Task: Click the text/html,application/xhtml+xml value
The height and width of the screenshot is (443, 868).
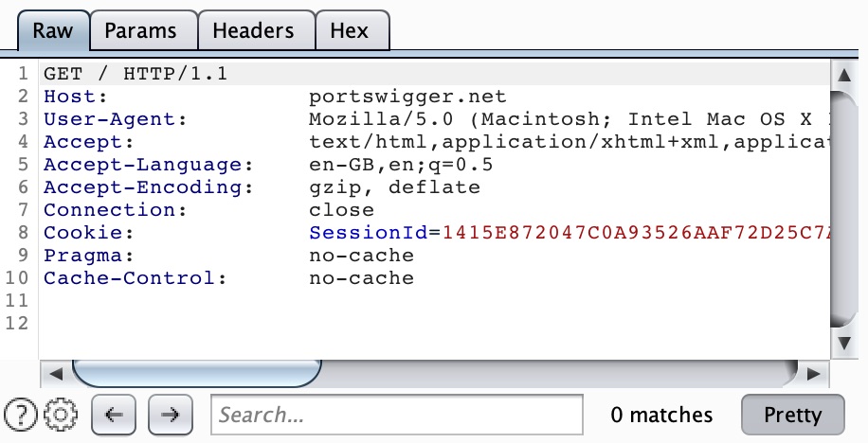Action: [x=570, y=142]
